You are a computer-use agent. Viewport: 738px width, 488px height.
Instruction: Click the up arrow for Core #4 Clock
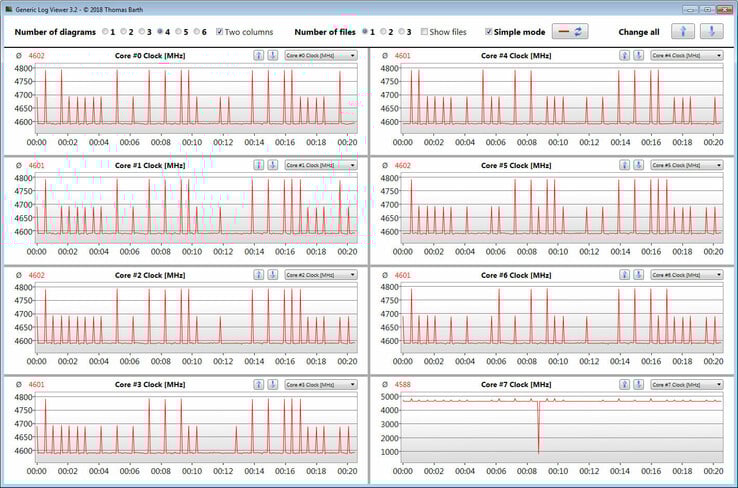[x=624, y=56]
